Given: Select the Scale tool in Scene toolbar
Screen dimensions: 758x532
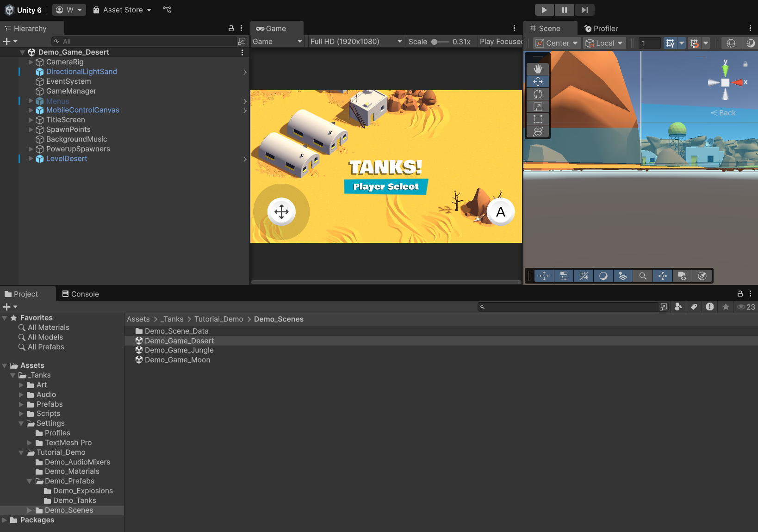Looking at the screenshot, I should coord(538,106).
